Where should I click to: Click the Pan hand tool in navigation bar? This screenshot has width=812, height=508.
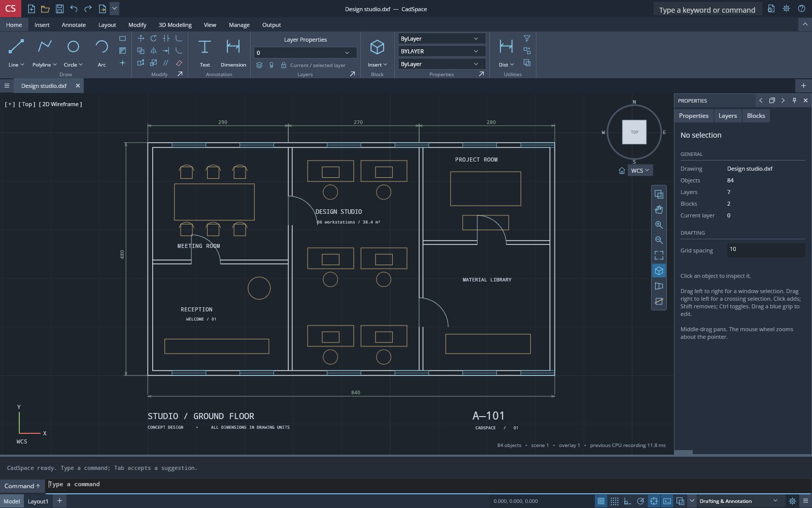pyautogui.click(x=659, y=209)
